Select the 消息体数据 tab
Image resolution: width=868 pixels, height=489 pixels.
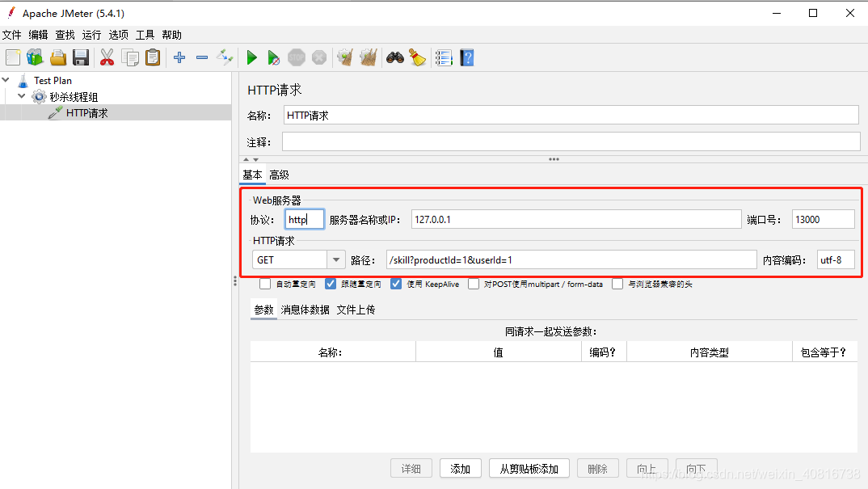pyautogui.click(x=305, y=310)
